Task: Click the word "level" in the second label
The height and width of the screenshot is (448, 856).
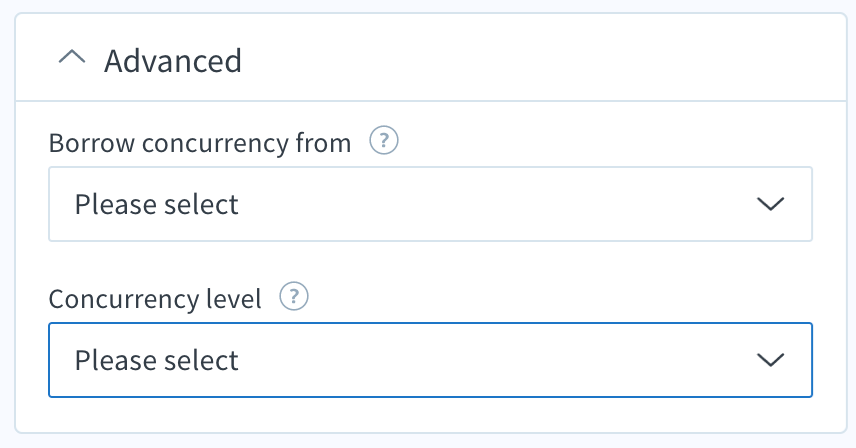Action: [x=234, y=299]
